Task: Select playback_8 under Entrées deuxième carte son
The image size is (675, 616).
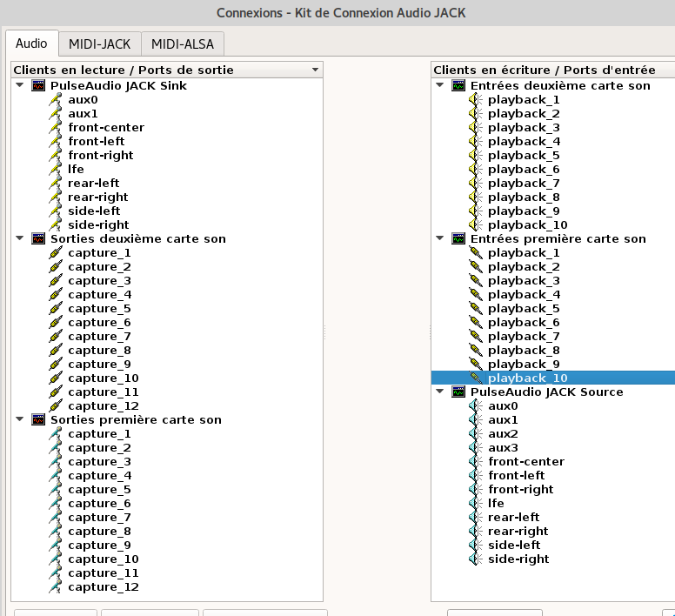Action: pyautogui.click(x=524, y=198)
